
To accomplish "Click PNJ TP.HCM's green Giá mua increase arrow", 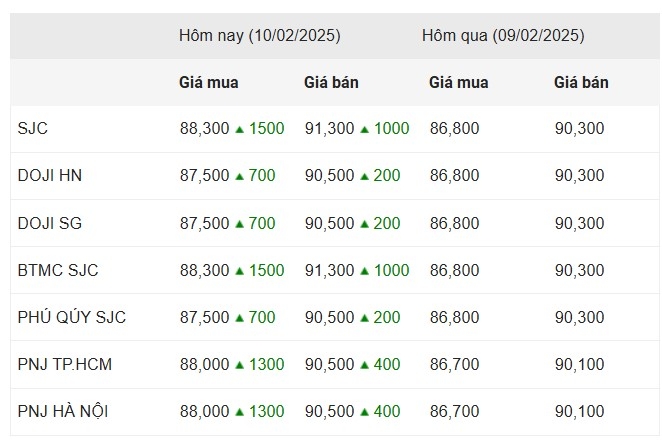I will pyautogui.click(x=239, y=364).
